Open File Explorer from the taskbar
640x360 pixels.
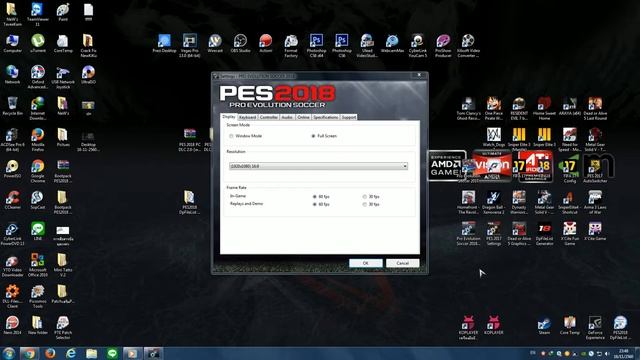[91, 353]
